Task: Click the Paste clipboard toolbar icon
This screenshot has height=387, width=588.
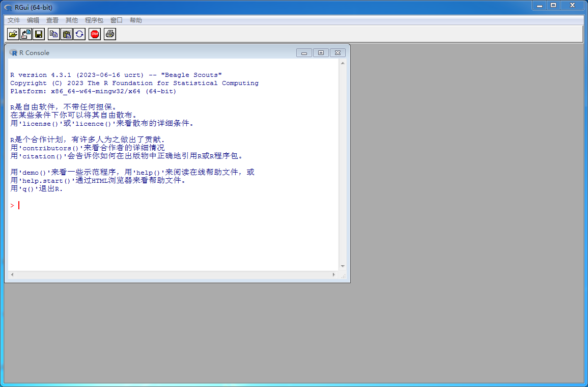Action: pos(67,34)
